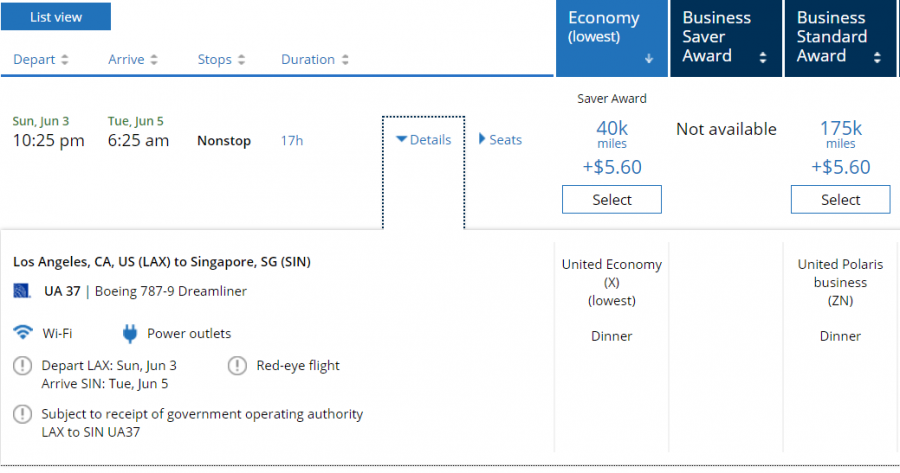The width and height of the screenshot is (900, 473).
Task: Click the Wi-Fi amenity icon
Action: click(x=23, y=333)
